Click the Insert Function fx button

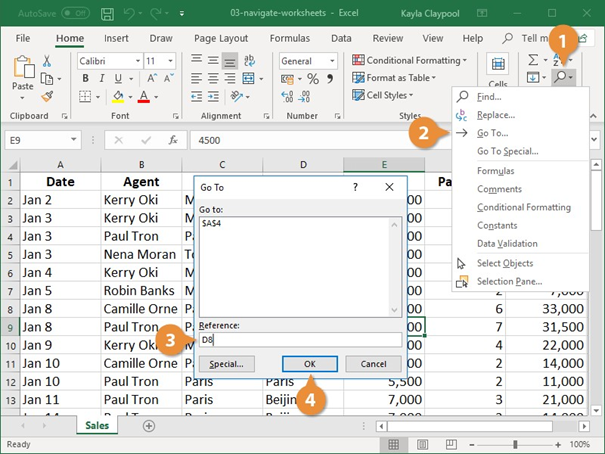[173, 140]
